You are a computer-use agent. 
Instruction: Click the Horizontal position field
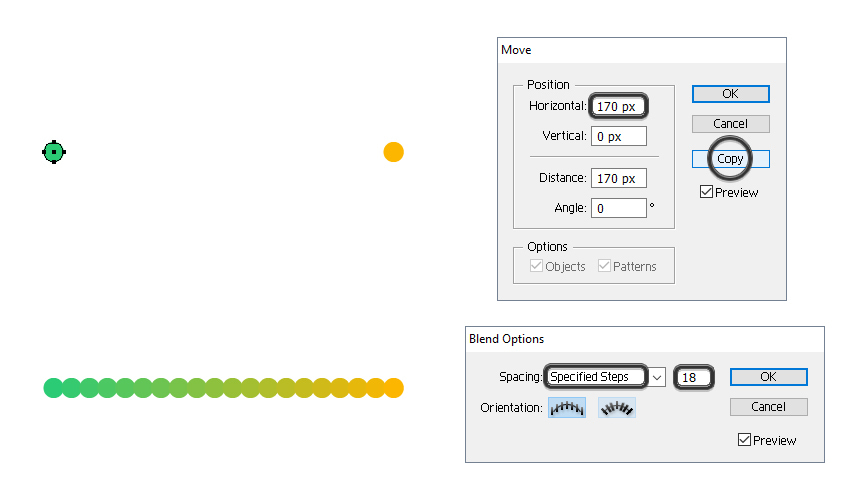point(619,106)
